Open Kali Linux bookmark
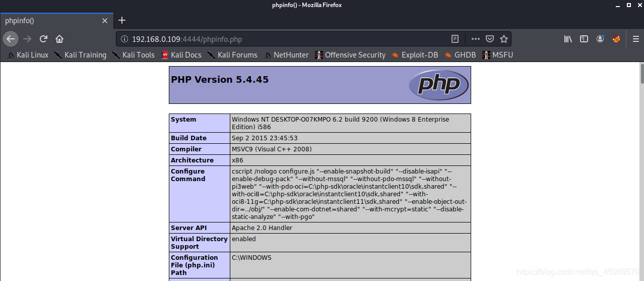Image resolution: width=644 pixels, height=281 pixels. click(28, 55)
